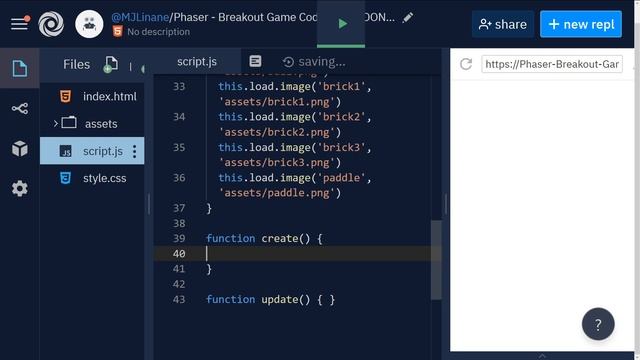Click line number 43 in gutter
This screenshot has height=360, width=640.
click(179, 300)
